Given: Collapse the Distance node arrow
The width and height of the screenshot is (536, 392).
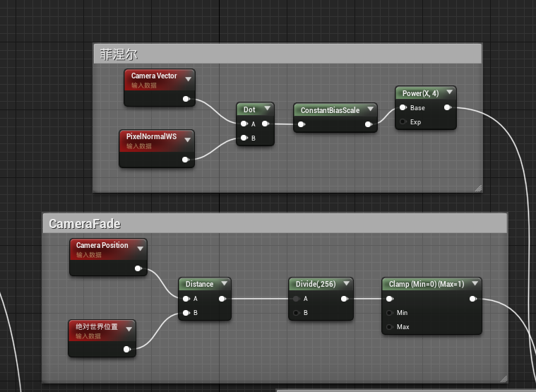Looking at the screenshot, I should [225, 283].
